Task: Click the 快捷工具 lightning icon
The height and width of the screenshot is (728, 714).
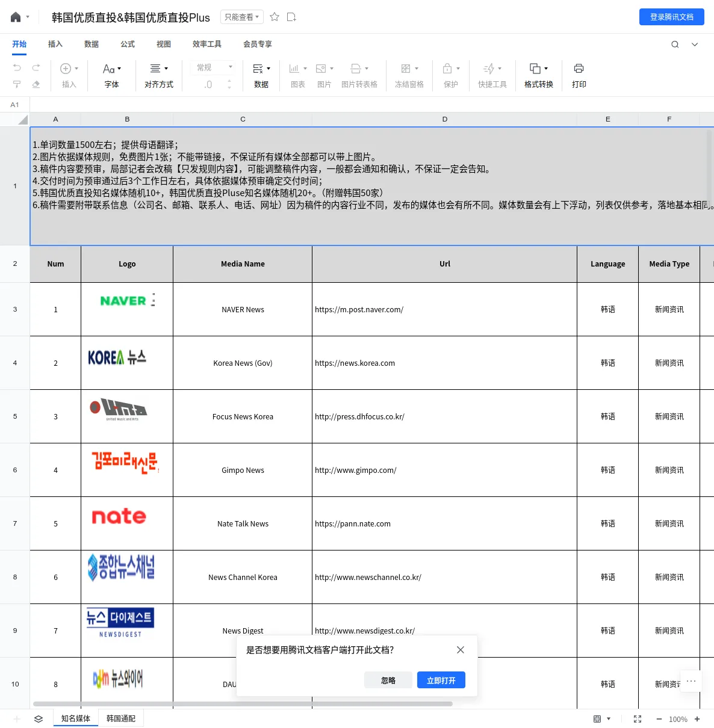Action: [x=489, y=69]
